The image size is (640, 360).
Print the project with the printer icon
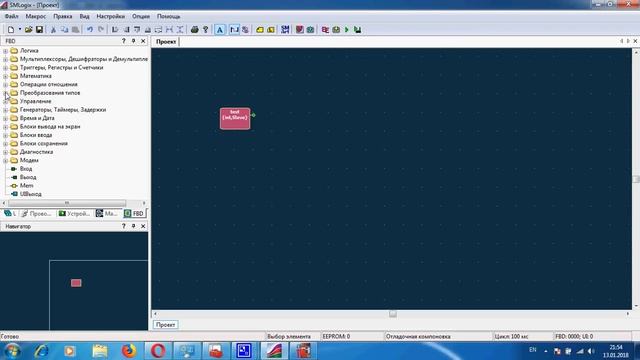[x=195, y=29]
